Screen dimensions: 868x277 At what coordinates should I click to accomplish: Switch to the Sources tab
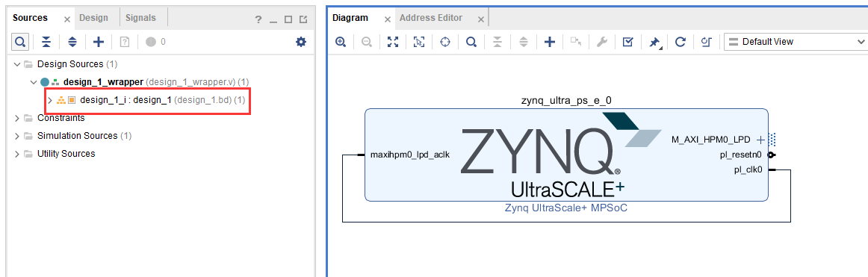30,18
